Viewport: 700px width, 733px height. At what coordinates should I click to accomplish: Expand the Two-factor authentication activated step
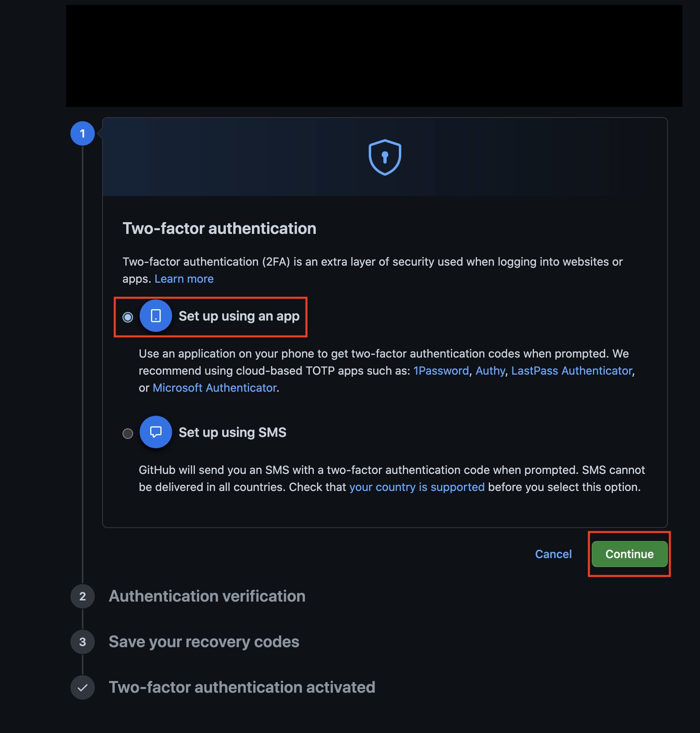point(242,687)
